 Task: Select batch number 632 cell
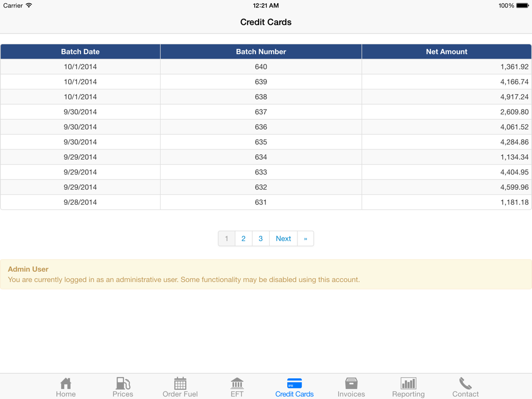tap(261, 187)
